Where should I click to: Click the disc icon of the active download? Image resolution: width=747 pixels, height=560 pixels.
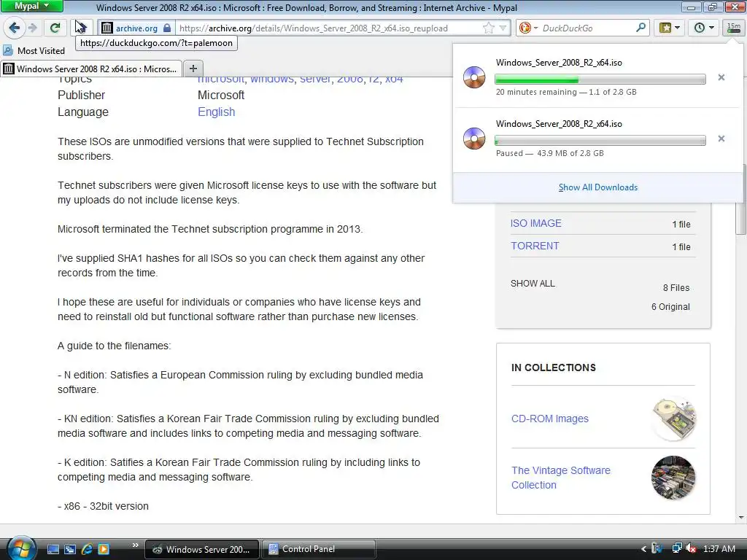[x=474, y=77]
